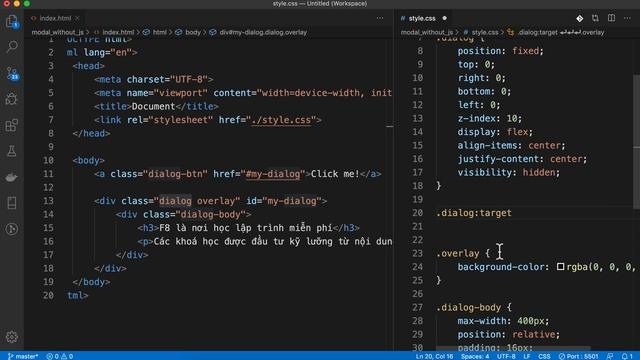Viewport: 640px width, 360px height.
Task: Click line number 13 in index.html gutter
Action: [x=48, y=201]
